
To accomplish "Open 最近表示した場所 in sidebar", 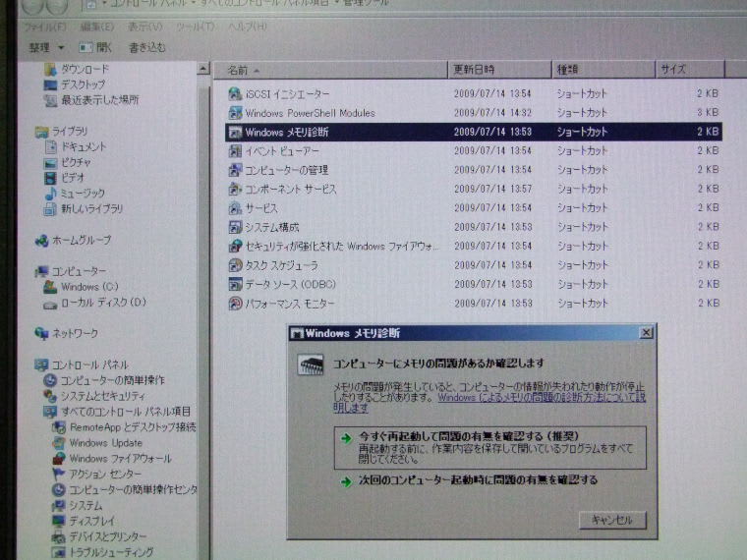I will (91, 100).
